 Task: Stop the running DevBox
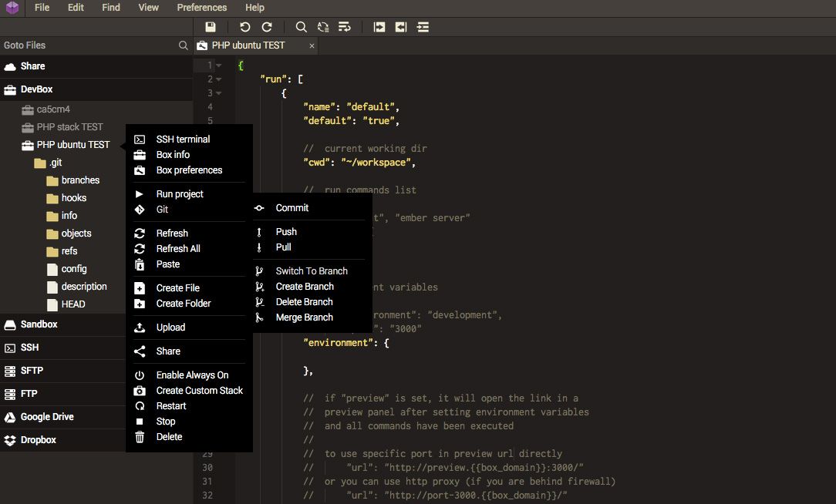tap(166, 421)
